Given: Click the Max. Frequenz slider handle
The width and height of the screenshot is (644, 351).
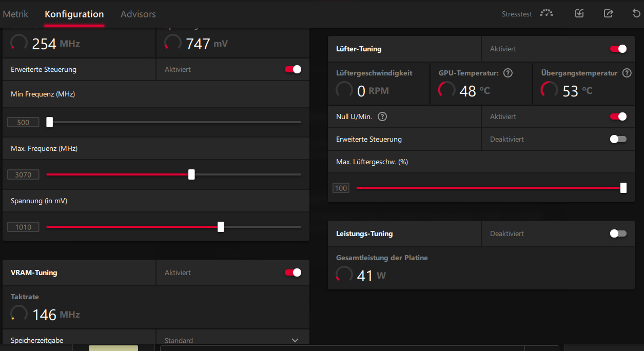Looking at the screenshot, I should [191, 174].
